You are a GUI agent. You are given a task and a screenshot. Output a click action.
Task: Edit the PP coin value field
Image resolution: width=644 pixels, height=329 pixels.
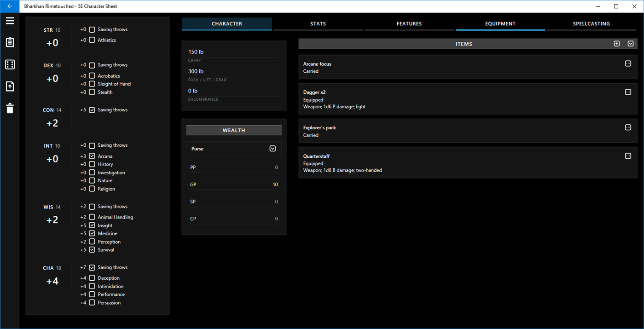234,167
